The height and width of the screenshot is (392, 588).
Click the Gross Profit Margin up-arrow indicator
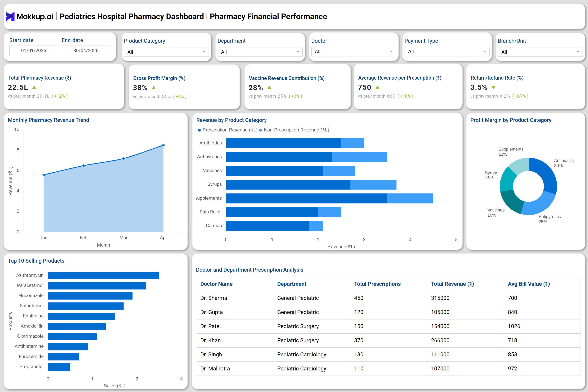154,88
